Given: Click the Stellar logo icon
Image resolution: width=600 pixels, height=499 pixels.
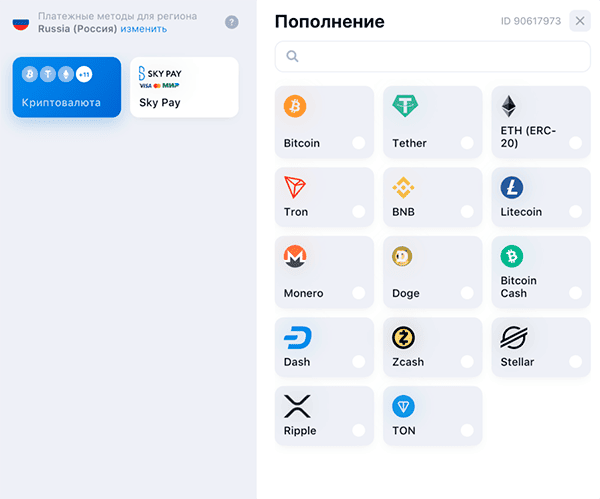Looking at the screenshot, I should coord(514,338).
